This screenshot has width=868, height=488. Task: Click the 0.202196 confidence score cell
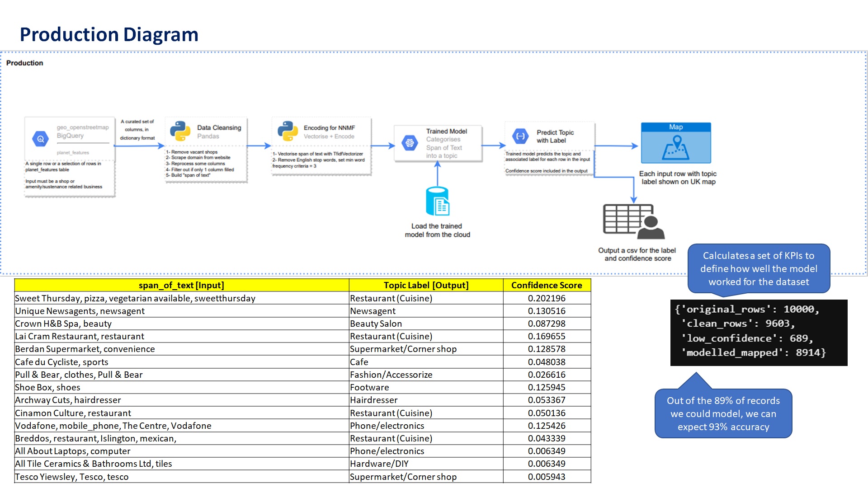pyautogui.click(x=547, y=298)
